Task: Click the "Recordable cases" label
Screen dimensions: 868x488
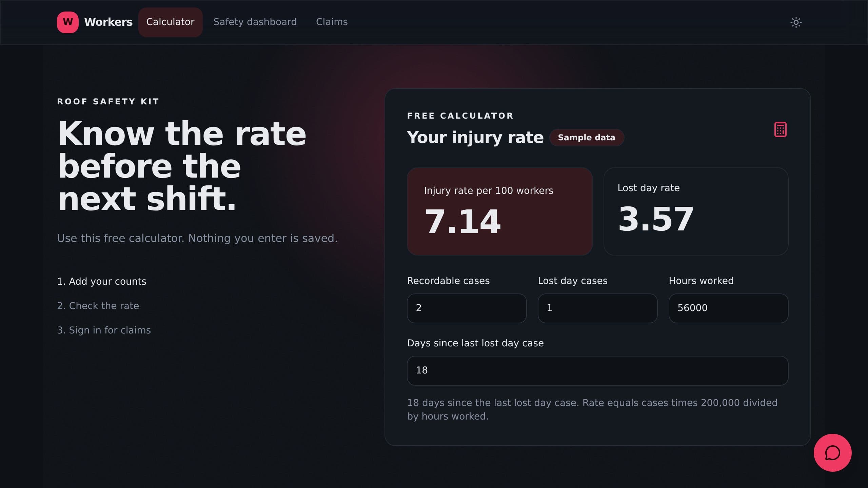Action: 448,281
